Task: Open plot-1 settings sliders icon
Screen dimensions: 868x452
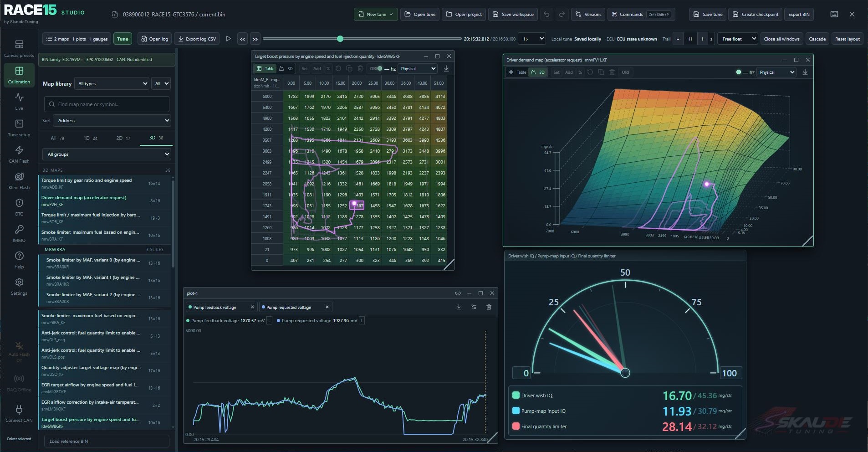Action: [x=474, y=307]
